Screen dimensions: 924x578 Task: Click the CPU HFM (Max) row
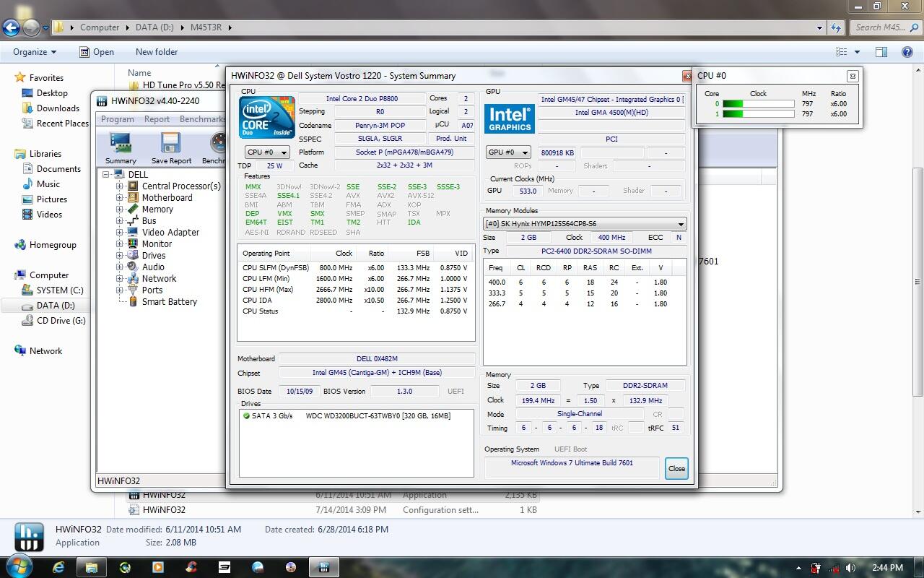click(x=356, y=289)
